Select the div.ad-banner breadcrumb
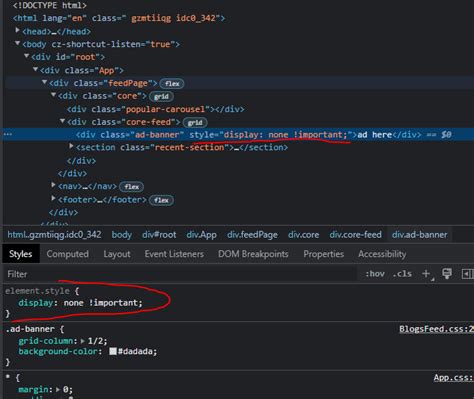Image resolution: width=474 pixels, height=399 pixels. [419, 235]
